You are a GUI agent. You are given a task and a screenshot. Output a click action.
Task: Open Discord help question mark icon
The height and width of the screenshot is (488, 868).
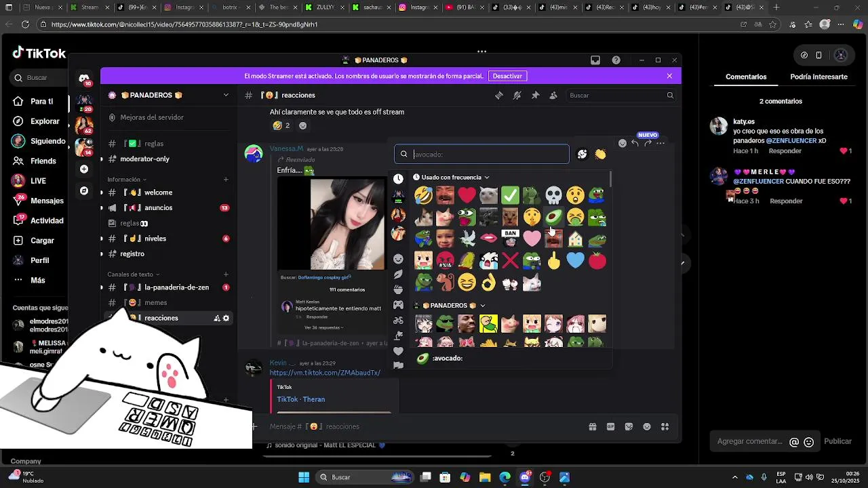pyautogui.click(x=616, y=60)
